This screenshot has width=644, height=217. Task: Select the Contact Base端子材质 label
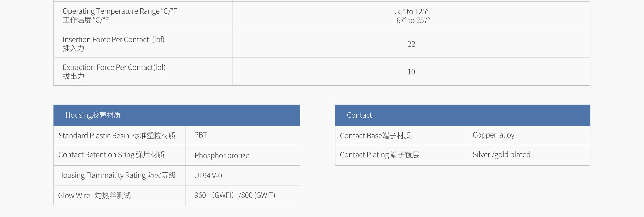[375, 136]
